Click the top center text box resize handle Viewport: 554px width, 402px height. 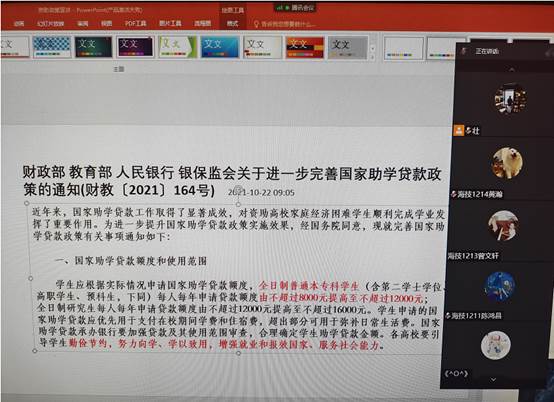pyautogui.click(x=238, y=204)
